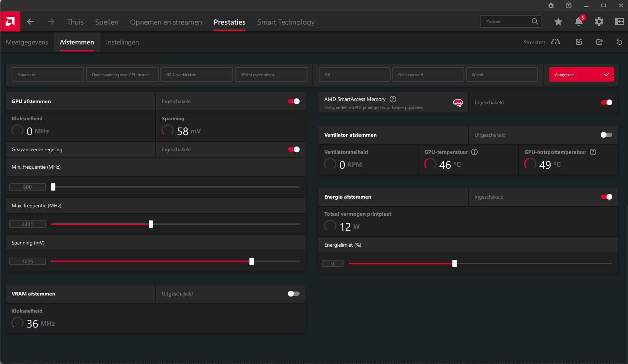Click the Min. frequentie value field 500
This screenshot has height=364, width=628.
(x=27, y=187)
